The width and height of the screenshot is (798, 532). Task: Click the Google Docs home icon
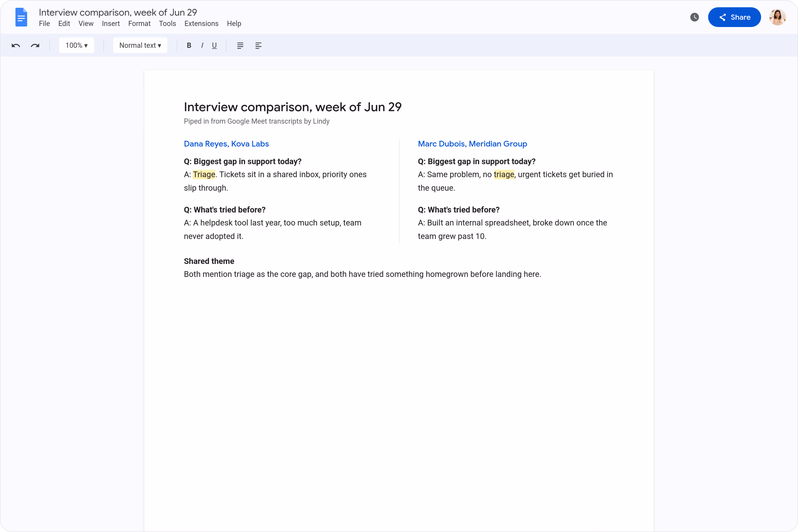[x=21, y=17]
